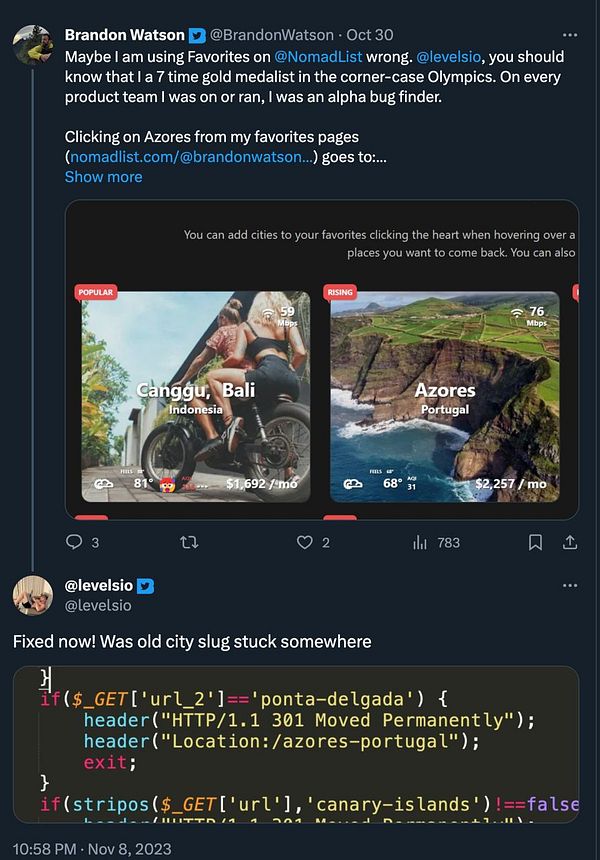
Task: Bookmark Brandon Watson's tweet
Action: tap(535, 542)
